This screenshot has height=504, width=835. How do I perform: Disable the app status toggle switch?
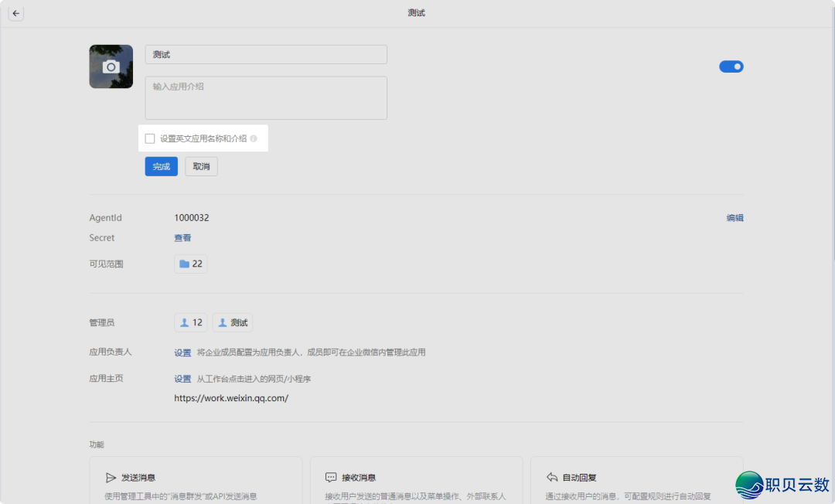pyautogui.click(x=731, y=66)
